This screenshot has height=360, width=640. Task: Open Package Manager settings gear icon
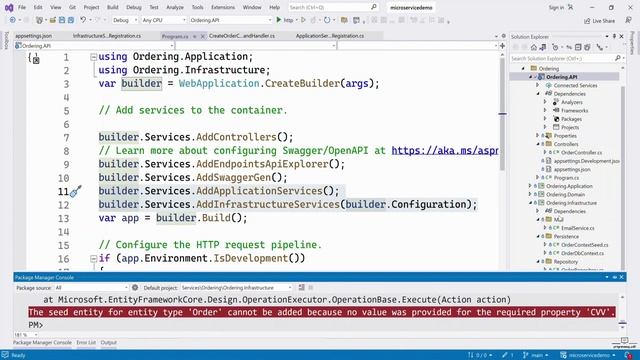(x=135, y=288)
